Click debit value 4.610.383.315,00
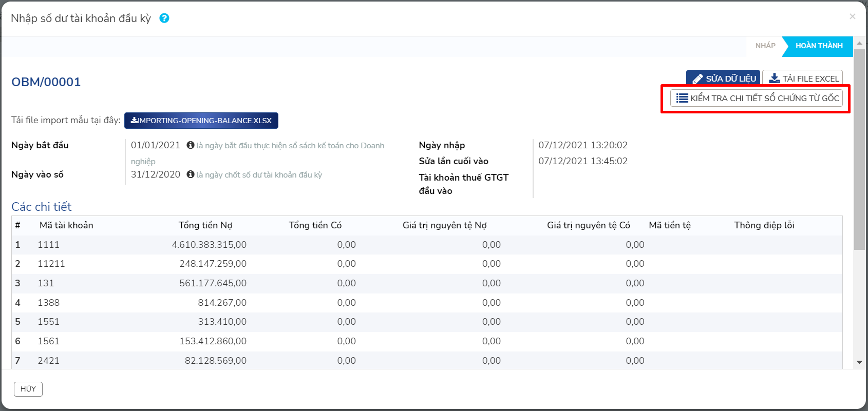The height and width of the screenshot is (411, 868). tap(209, 245)
